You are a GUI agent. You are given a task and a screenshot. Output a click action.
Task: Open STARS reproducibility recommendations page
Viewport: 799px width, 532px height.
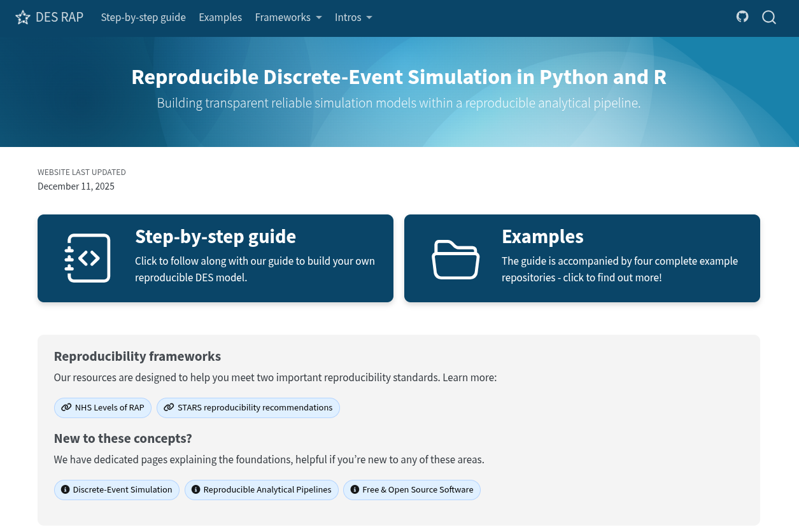[x=248, y=407]
